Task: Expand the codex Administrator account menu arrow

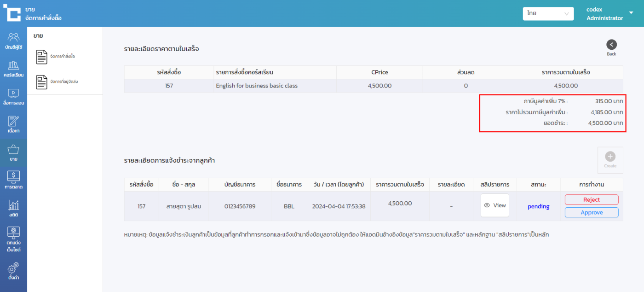Action: (631, 13)
